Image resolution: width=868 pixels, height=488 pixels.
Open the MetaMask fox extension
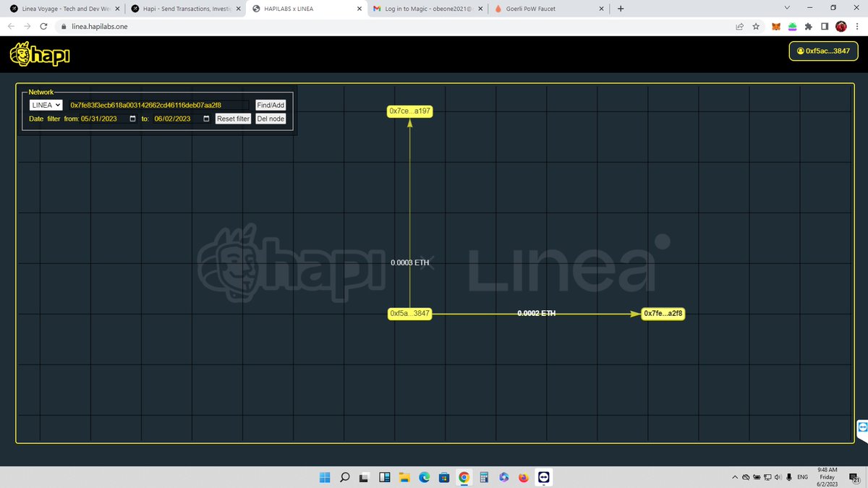coord(776,26)
